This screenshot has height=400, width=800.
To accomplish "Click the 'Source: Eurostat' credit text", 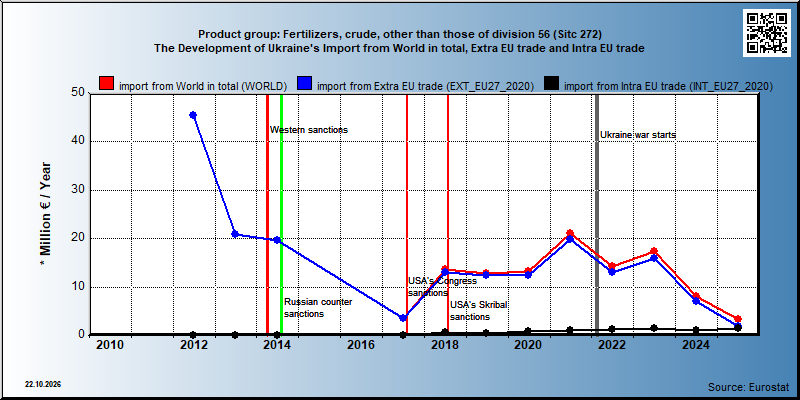I will 748,386.
